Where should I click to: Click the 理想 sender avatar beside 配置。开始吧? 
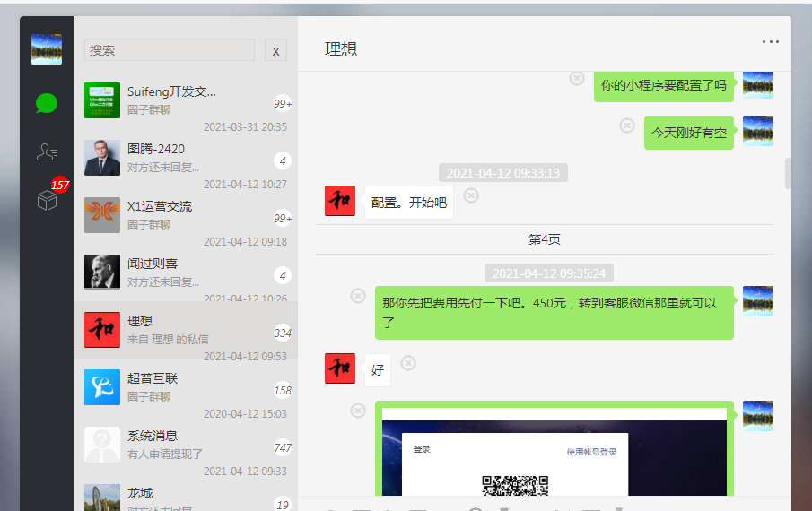pyautogui.click(x=340, y=201)
